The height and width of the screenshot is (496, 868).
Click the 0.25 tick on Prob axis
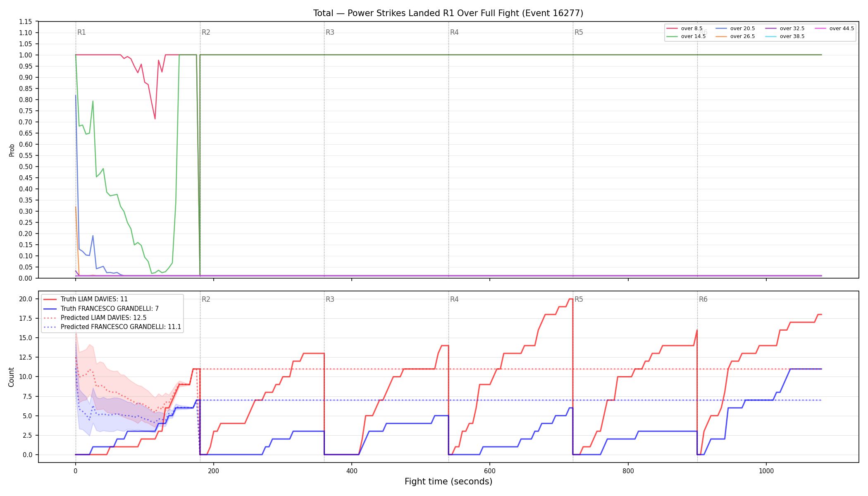(x=26, y=222)
